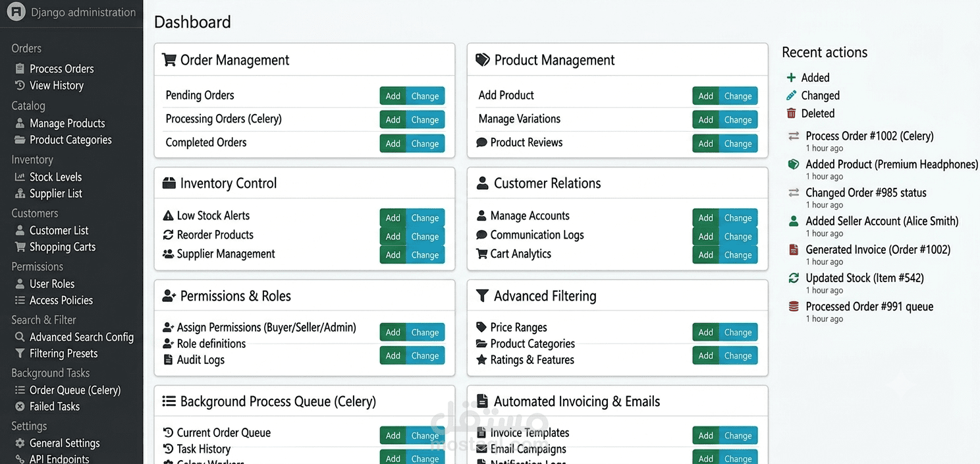Click the green plus icon beside Added

click(792, 78)
